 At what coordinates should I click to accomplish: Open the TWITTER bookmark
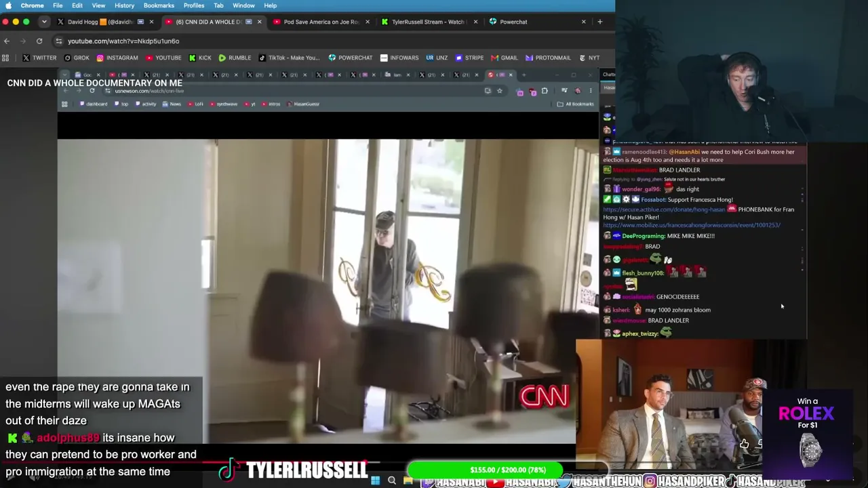(x=39, y=58)
